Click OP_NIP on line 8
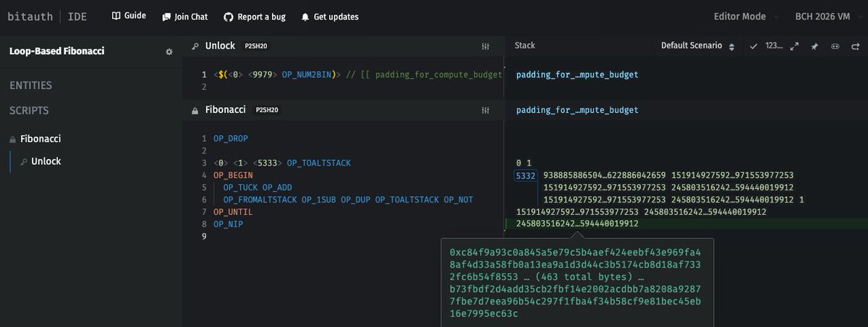The height and width of the screenshot is (327, 868). (228, 224)
